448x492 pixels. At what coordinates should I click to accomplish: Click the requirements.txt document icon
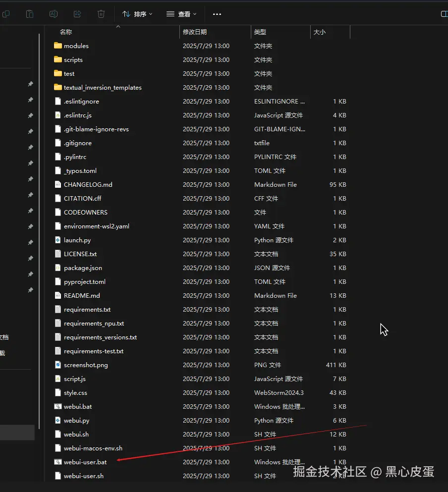[58, 309]
